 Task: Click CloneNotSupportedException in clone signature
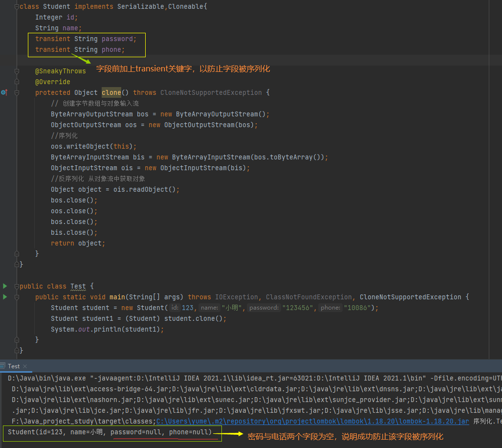pyautogui.click(x=211, y=92)
